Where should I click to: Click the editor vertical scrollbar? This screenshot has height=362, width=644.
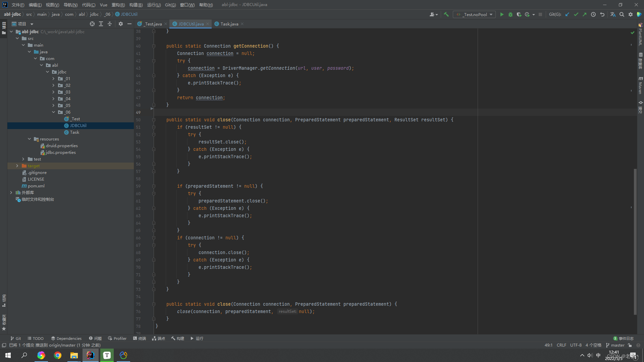pos(635,241)
